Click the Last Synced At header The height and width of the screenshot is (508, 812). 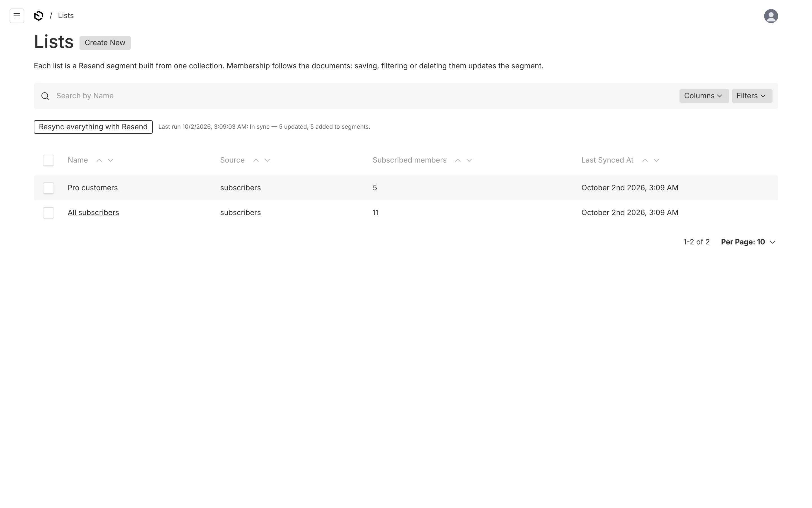(x=607, y=160)
